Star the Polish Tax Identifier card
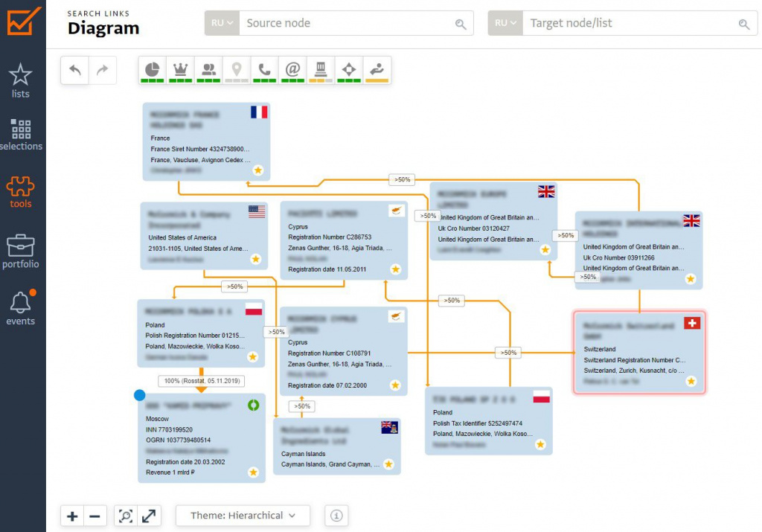Viewport: 762px width, 532px height. pyautogui.click(x=540, y=444)
